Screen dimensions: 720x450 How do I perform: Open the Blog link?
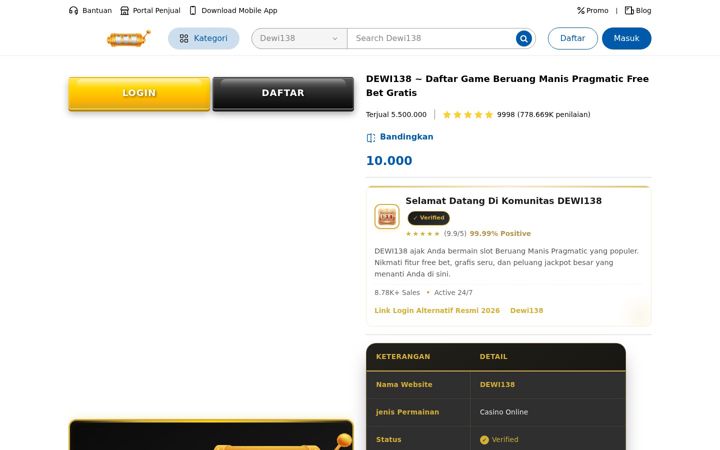point(638,11)
